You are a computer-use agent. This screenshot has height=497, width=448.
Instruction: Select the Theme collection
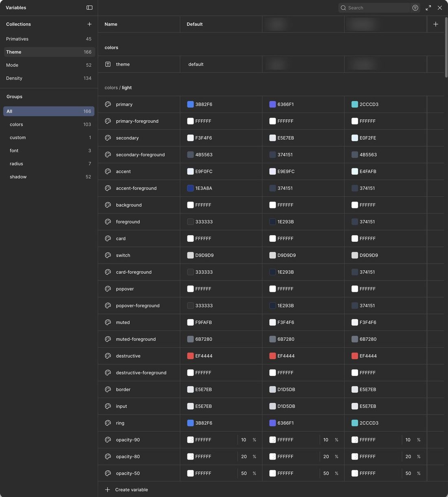[49, 52]
